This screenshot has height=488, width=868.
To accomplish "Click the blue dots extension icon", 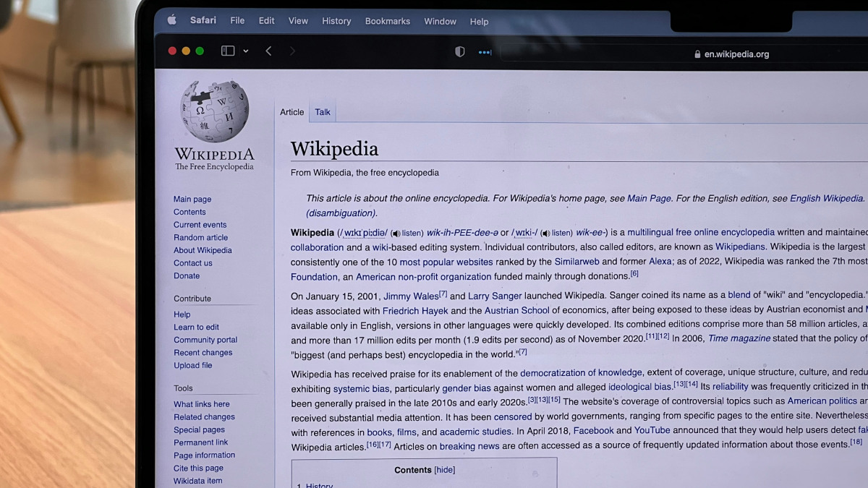I will point(485,52).
